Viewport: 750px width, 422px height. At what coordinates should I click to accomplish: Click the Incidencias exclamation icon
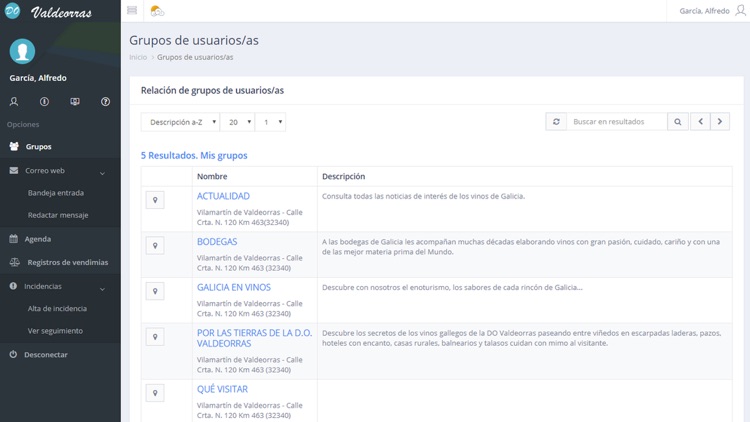[x=13, y=286]
